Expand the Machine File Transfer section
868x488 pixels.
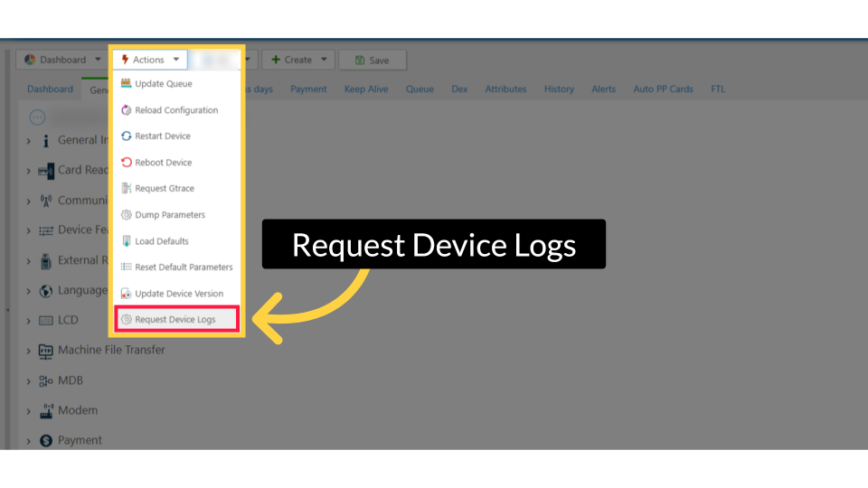click(x=28, y=351)
